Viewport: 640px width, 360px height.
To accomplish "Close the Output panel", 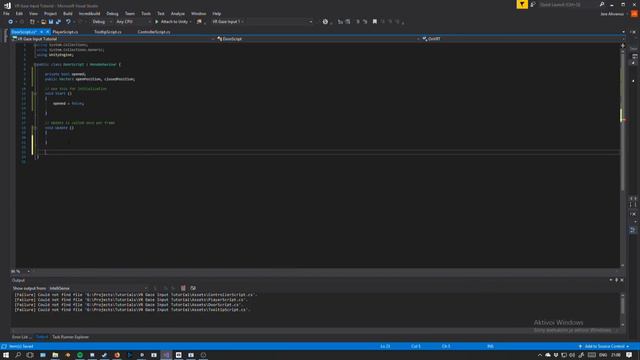I will point(622,280).
